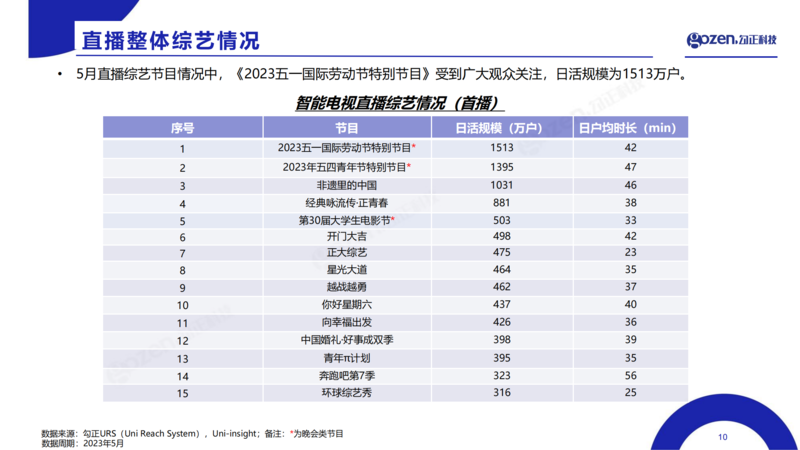Screen dimensions: 800x450
Task: Click the table title 智能电视直播综艺情况（首播）
Action: 398,103
